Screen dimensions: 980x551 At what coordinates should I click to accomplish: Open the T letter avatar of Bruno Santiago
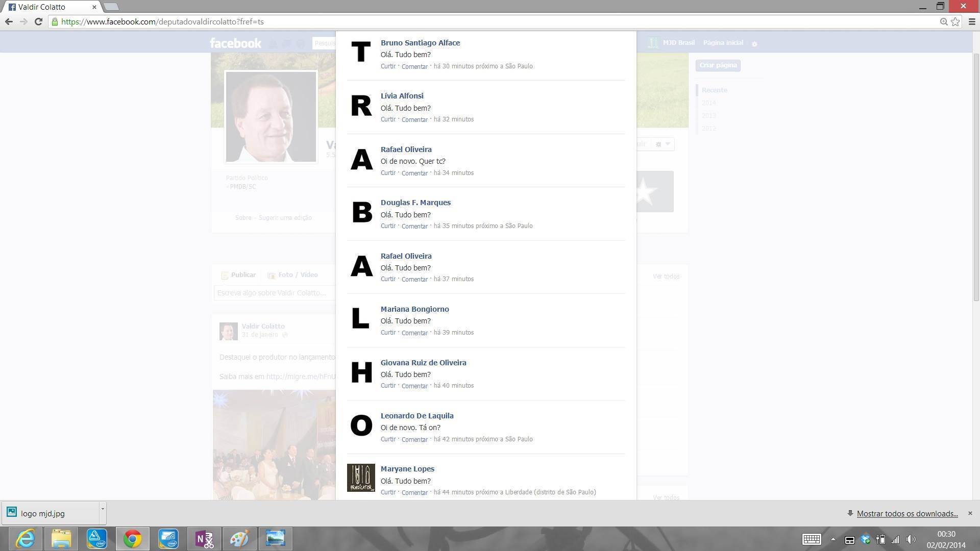tap(361, 52)
